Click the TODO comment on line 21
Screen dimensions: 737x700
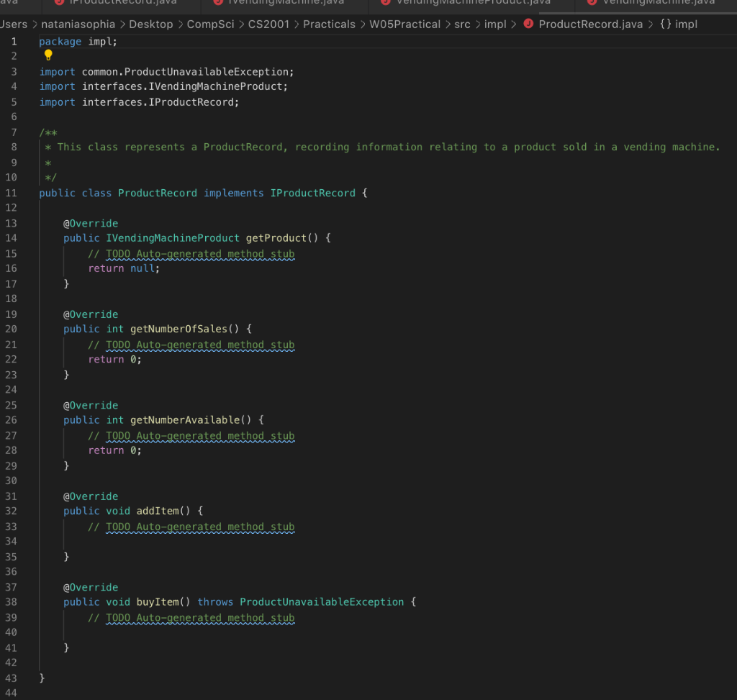pos(191,345)
